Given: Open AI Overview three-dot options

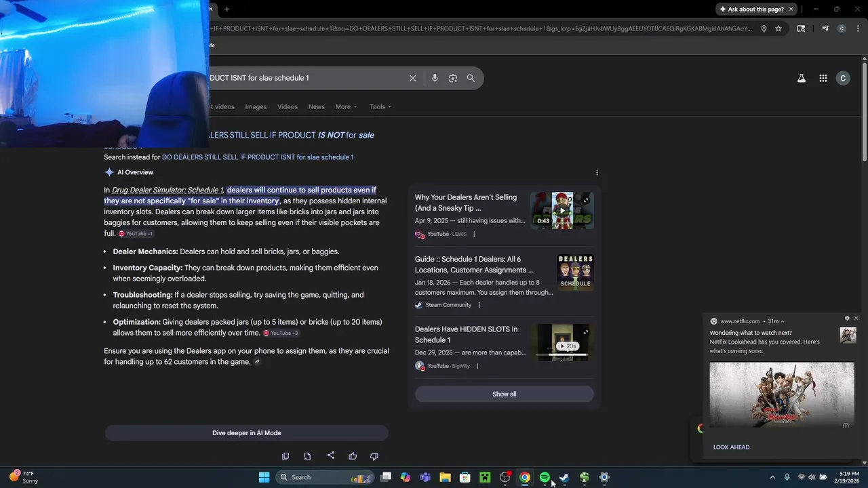Looking at the screenshot, I should (x=597, y=173).
